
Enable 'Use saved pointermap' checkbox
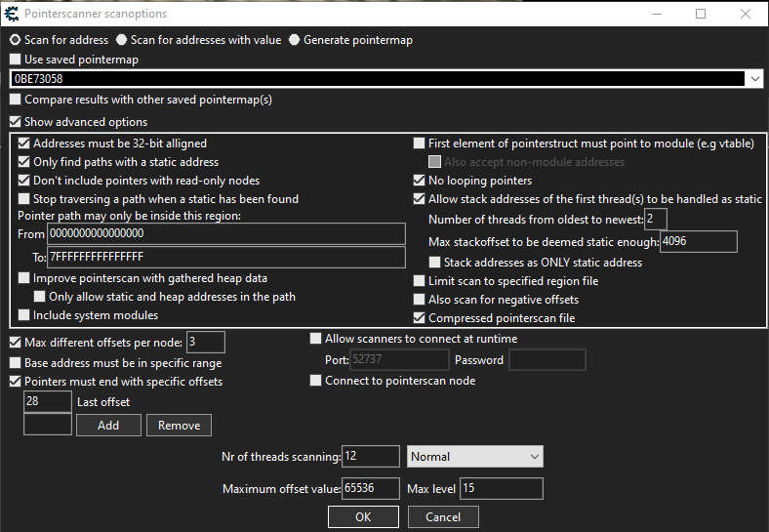(15, 60)
